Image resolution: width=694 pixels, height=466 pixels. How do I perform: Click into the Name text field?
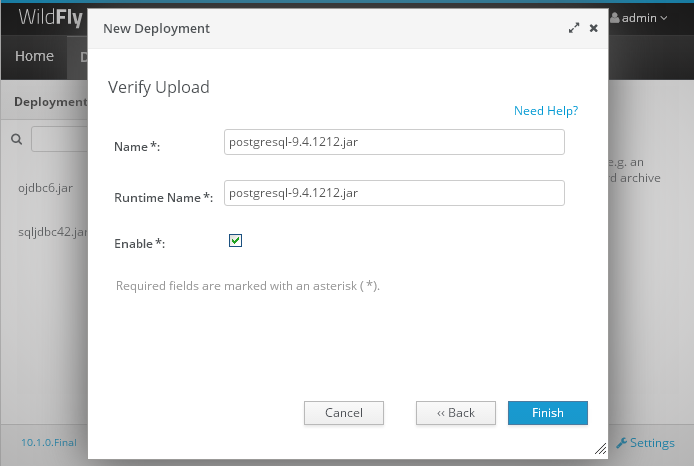pos(394,142)
